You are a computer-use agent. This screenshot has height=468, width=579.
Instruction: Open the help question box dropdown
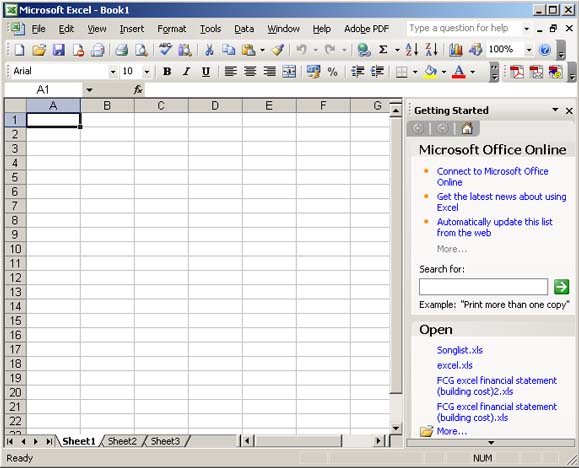pyautogui.click(x=527, y=28)
